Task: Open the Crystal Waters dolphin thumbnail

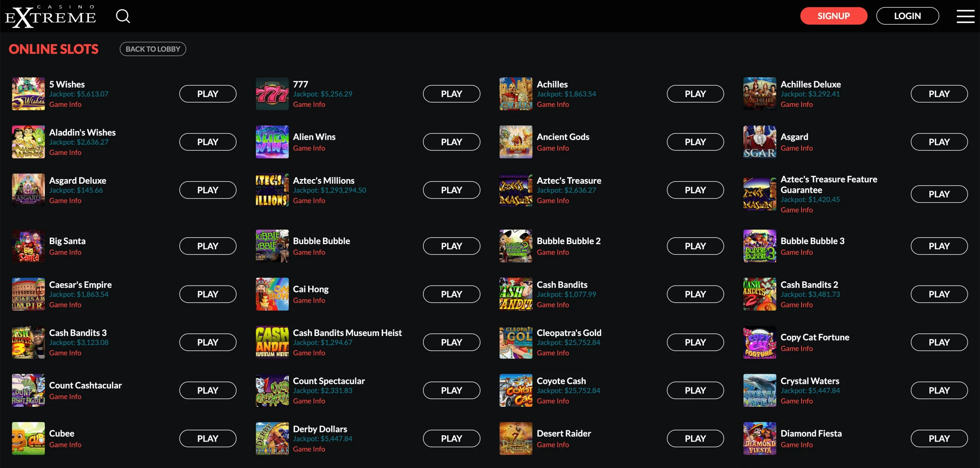Action: point(759,390)
